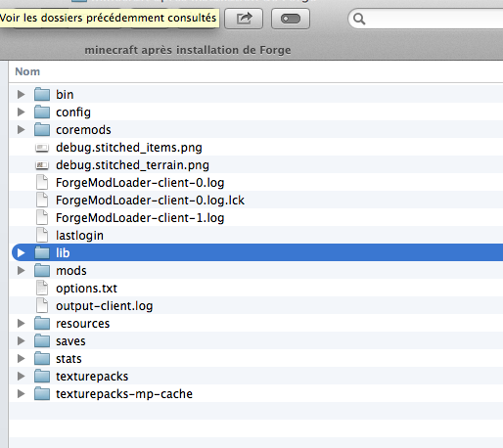The width and height of the screenshot is (503, 448).
Task: Click the texturepacks folder icon
Action: tap(42, 376)
